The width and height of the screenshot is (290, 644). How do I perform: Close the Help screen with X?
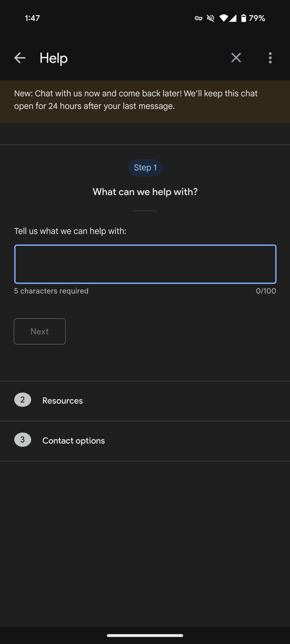pyautogui.click(x=236, y=58)
